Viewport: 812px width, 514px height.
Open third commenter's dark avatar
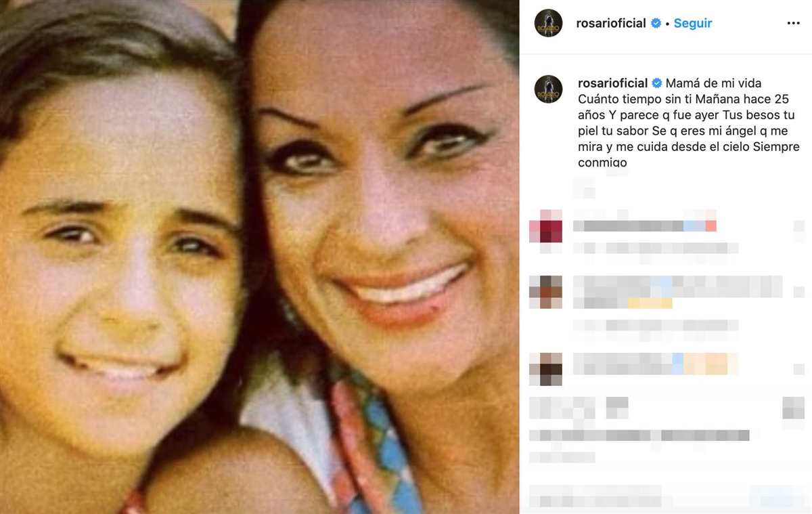(x=545, y=369)
